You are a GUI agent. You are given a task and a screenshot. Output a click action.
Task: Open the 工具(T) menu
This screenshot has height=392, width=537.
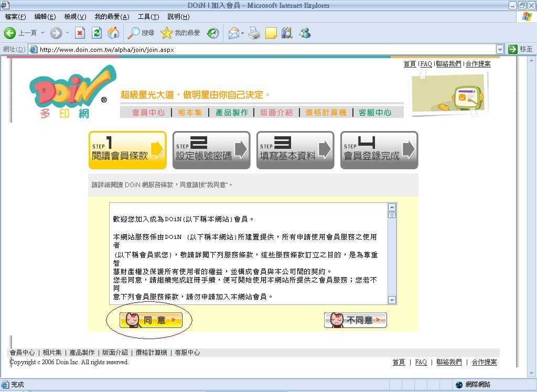click(148, 17)
